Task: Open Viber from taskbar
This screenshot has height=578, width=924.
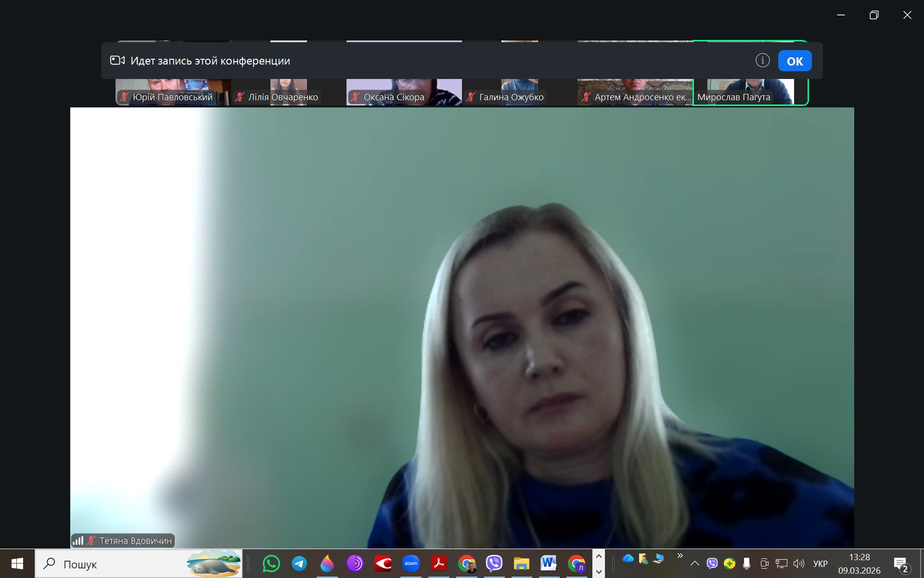Action: pyautogui.click(x=494, y=564)
